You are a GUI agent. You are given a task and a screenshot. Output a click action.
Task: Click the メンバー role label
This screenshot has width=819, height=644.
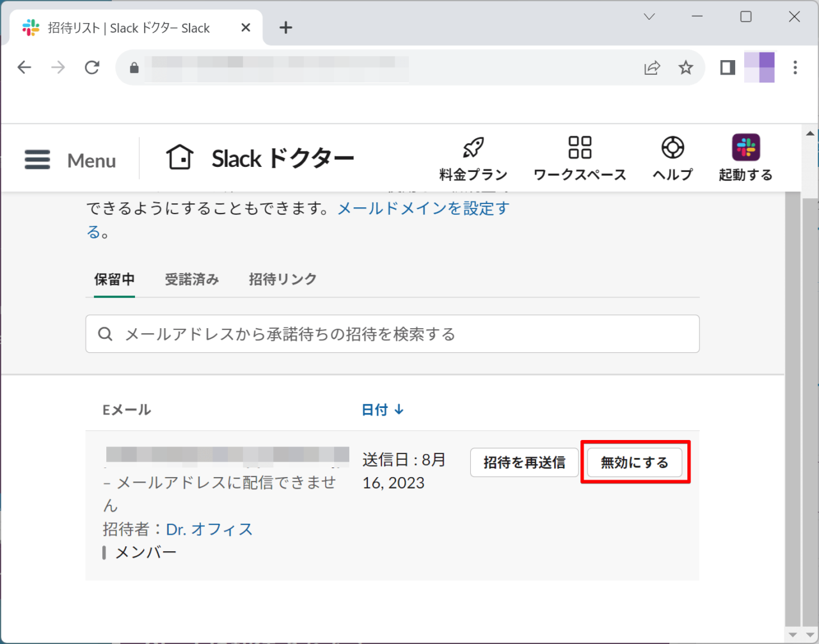(146, 553)
